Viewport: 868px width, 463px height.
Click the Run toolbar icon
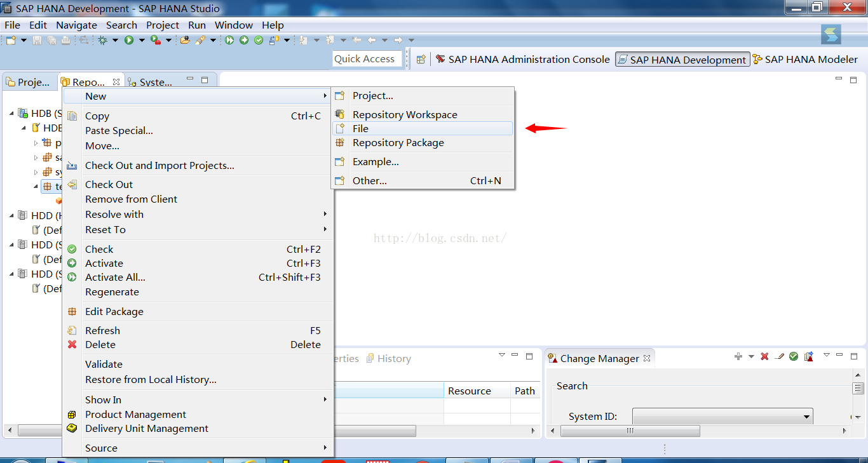pos(128,40)
